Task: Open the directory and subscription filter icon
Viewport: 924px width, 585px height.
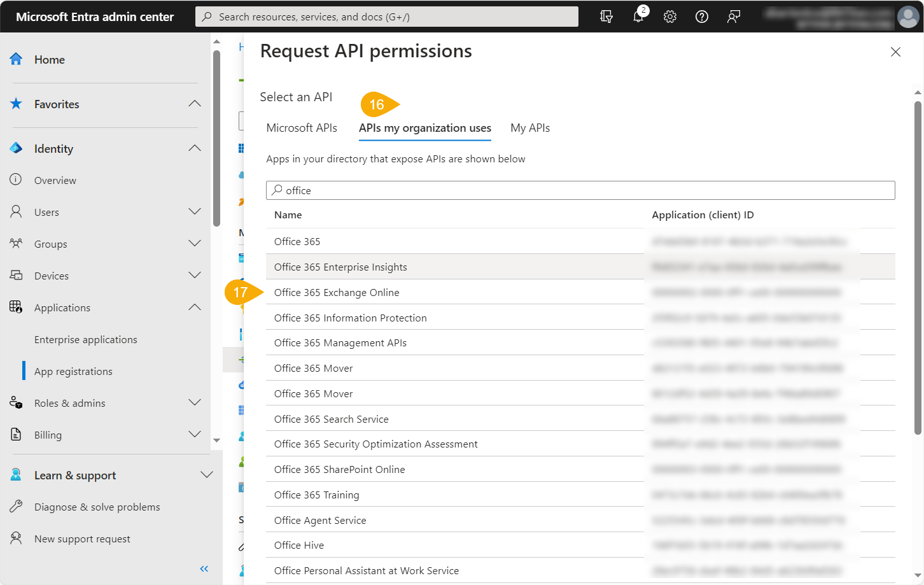Action: pos(606,17)
